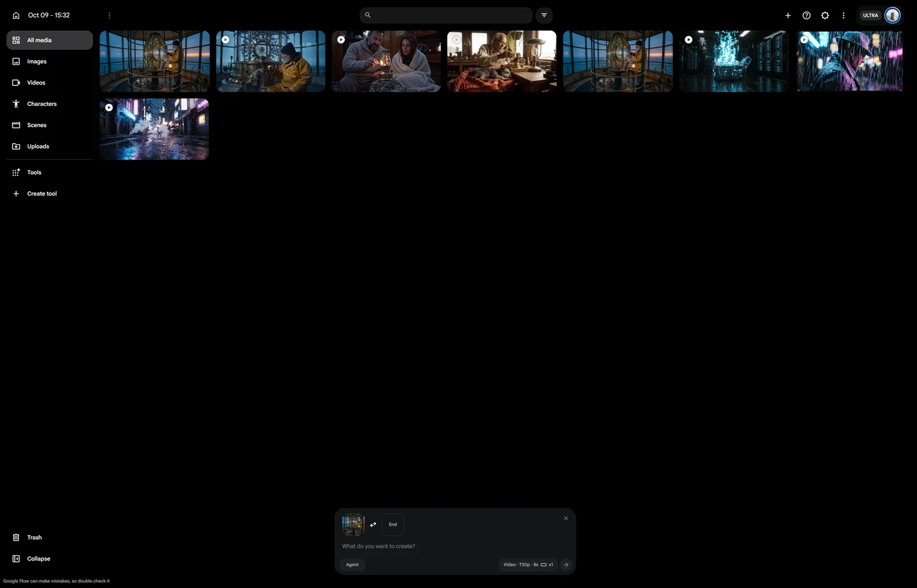Viewport: 917px width, 588px height.
Task: Toggle the Agent mode button
Action: pos(352,564)
